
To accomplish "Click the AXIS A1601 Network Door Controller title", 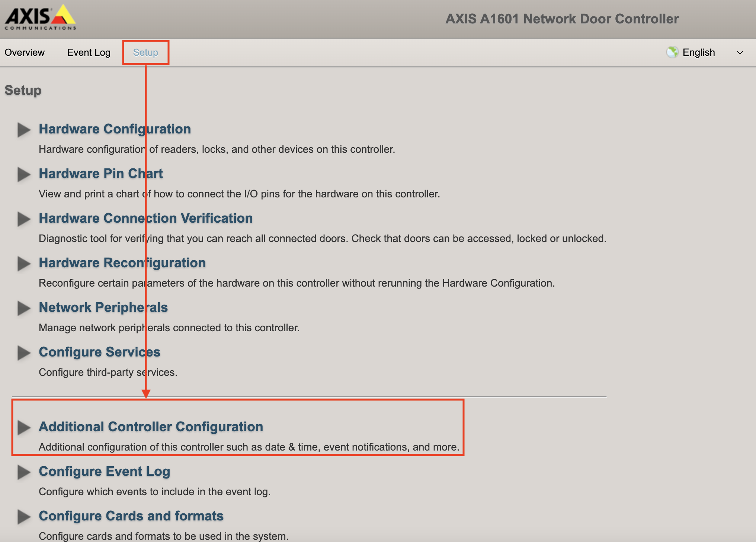I will pyautogui.click(x=562, y=19).
